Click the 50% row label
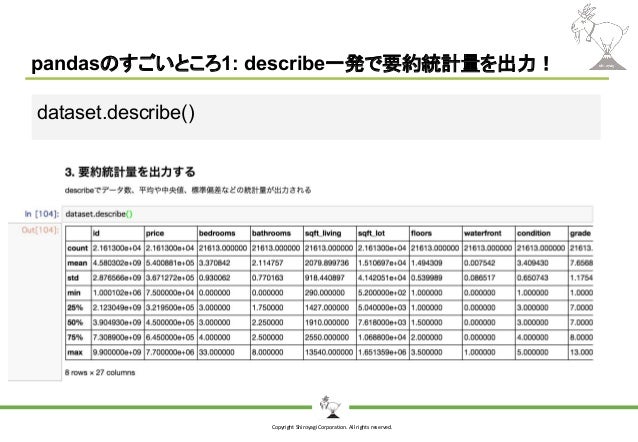Screen dimensions: 638x442 (x=75, y=322)
